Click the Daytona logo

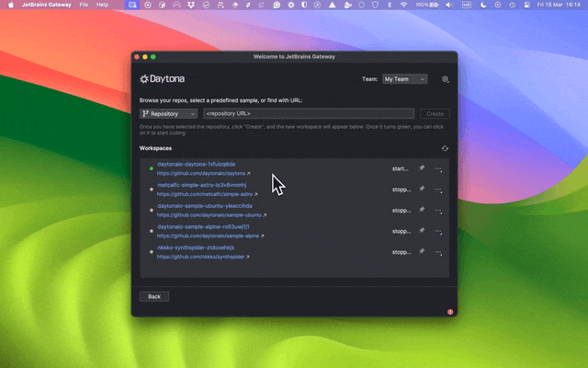162,79
